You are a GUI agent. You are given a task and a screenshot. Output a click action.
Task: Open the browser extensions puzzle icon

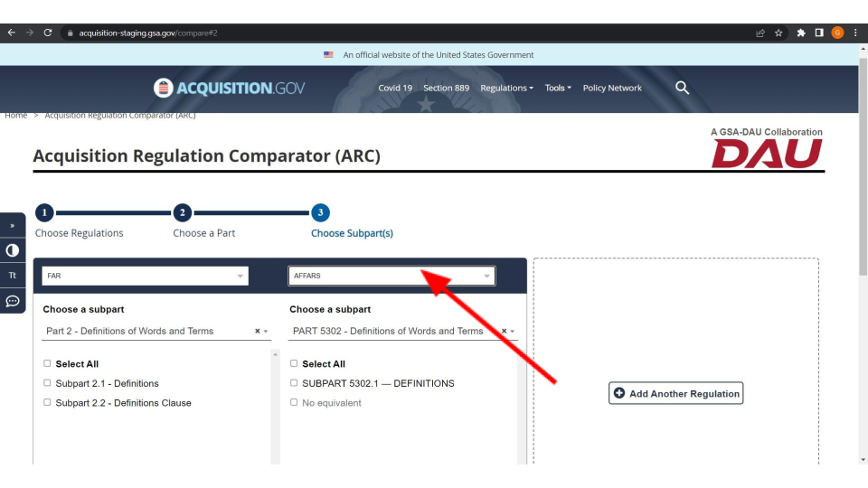point(801,33)
